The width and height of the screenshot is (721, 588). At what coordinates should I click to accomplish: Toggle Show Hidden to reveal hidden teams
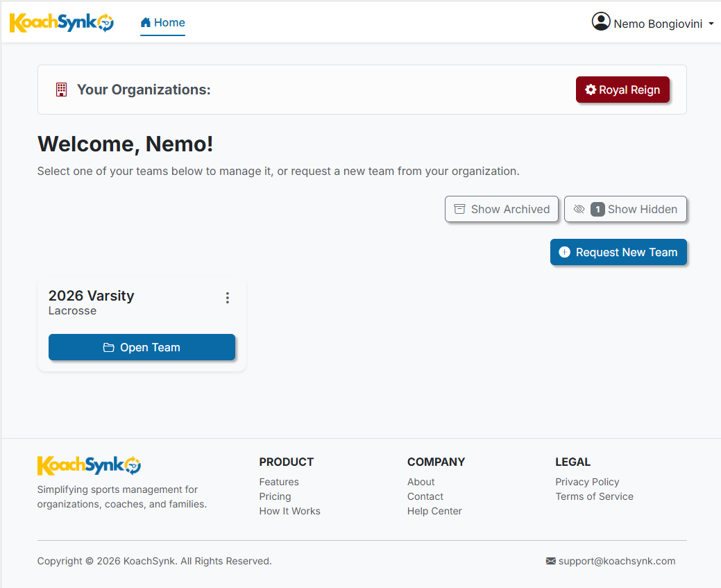(x=625, y=209)
